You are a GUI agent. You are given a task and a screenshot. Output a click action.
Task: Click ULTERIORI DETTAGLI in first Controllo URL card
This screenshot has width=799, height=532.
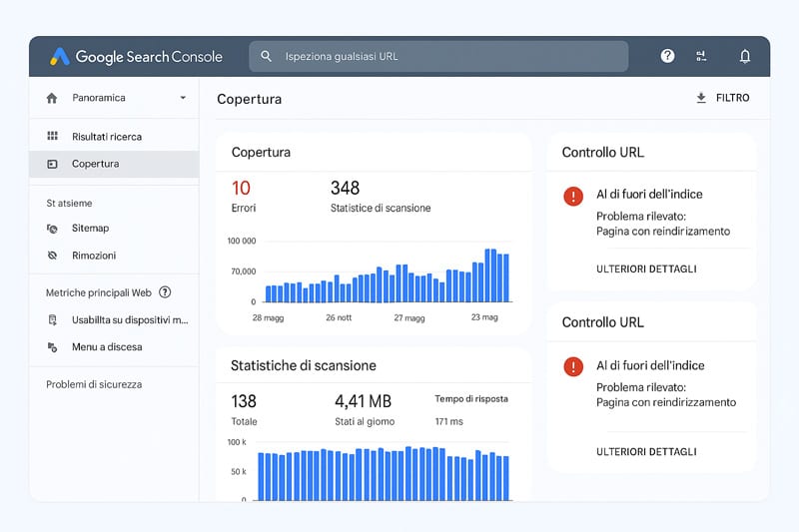click(646, 268)
